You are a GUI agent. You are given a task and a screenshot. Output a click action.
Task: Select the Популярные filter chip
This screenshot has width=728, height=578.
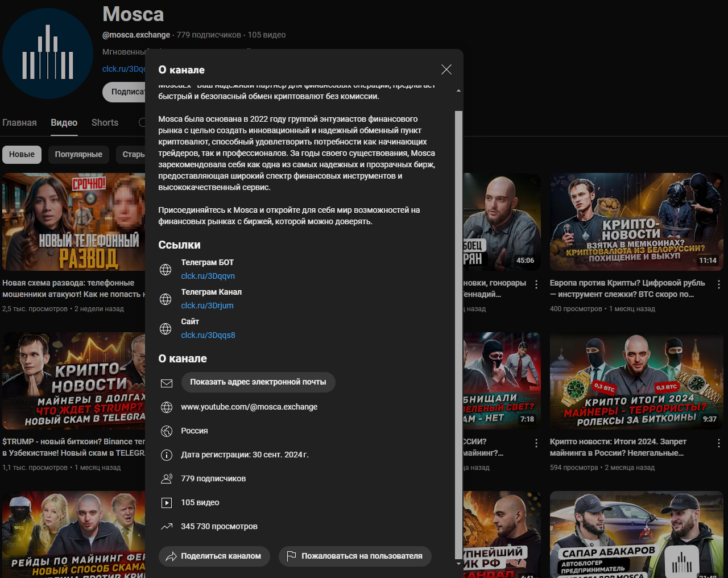pyautogui.click(x=78, y=155)
